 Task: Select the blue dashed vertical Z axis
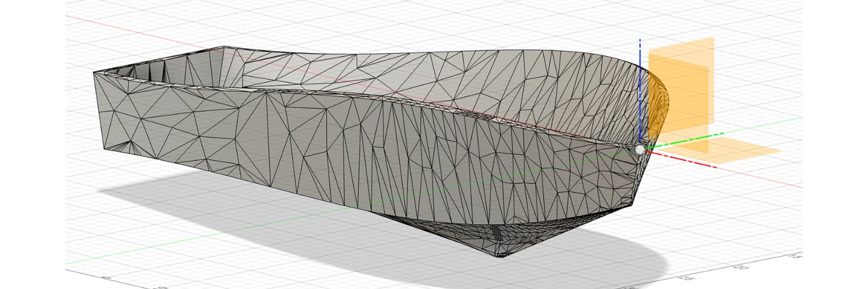pos(640,90)
